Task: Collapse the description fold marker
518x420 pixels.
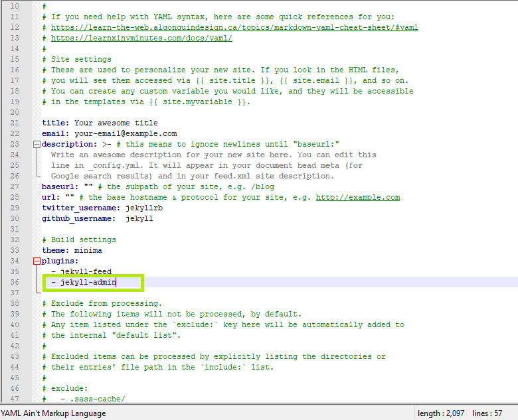Action: (37, 144)
